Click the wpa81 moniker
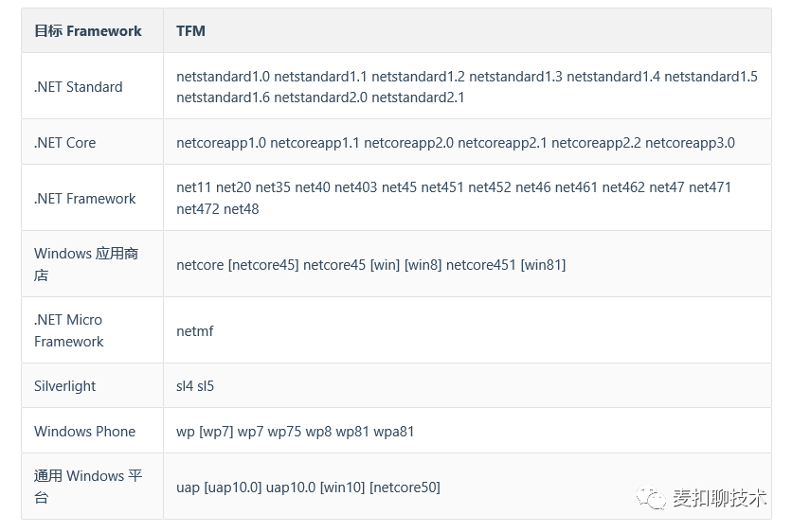 pyautogui.click(x=393, y=432)
